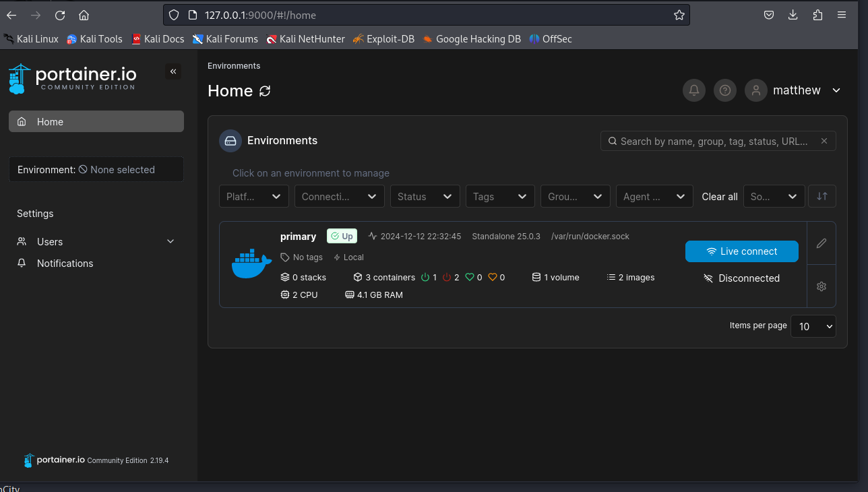Click the green running containers power icon
The image size is (868, 492).
click(x=425, y=277)
